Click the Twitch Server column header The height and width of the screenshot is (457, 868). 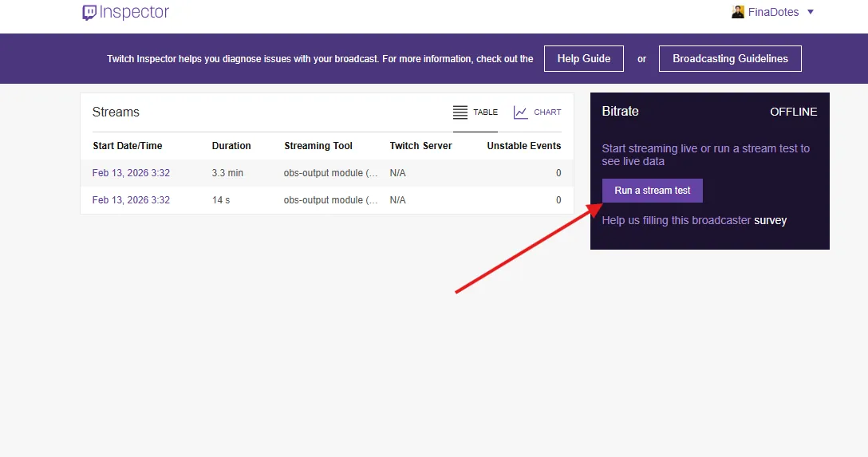click(x=420, y=146)
